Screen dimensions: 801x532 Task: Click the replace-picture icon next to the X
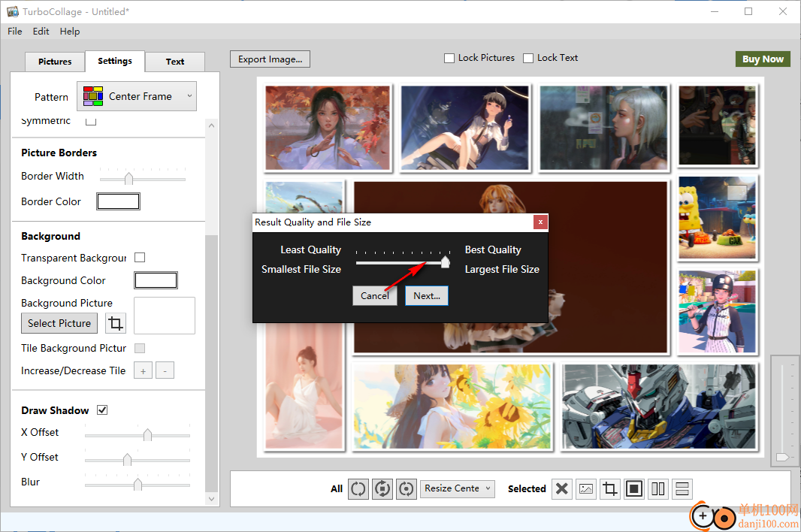[x=586, y=488]
